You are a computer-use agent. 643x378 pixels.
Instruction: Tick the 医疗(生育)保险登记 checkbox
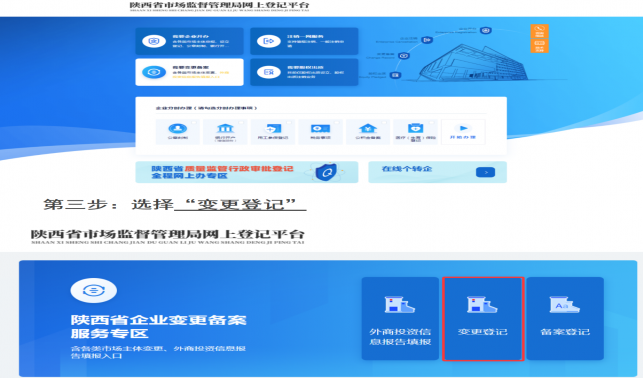(432, 122)
